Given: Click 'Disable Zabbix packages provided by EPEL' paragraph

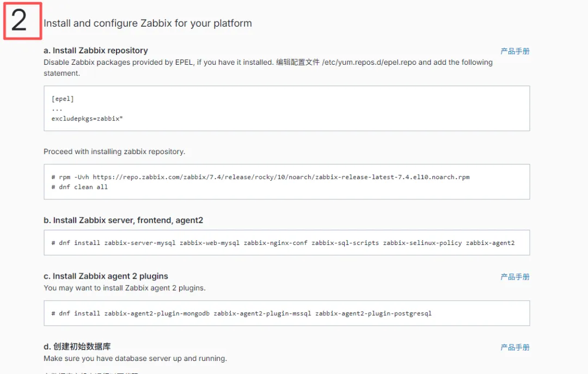Looking at the screenshot, I should click(x=268, y=68).
